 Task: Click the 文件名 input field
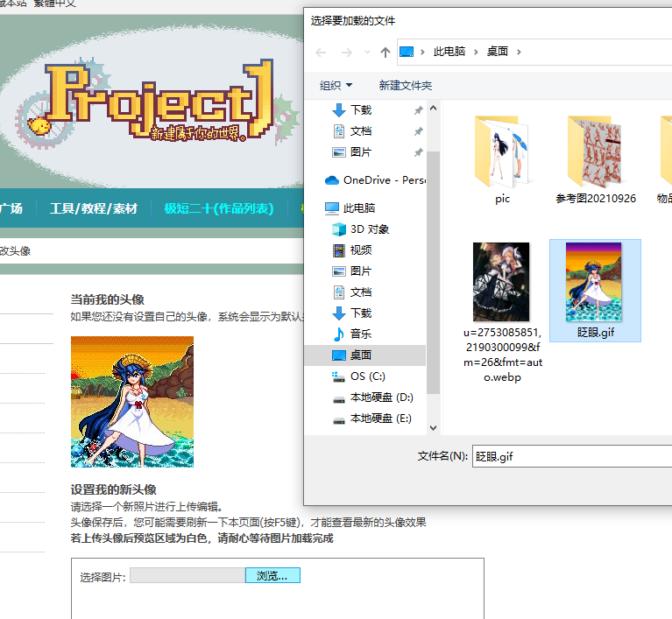(572, 456)
